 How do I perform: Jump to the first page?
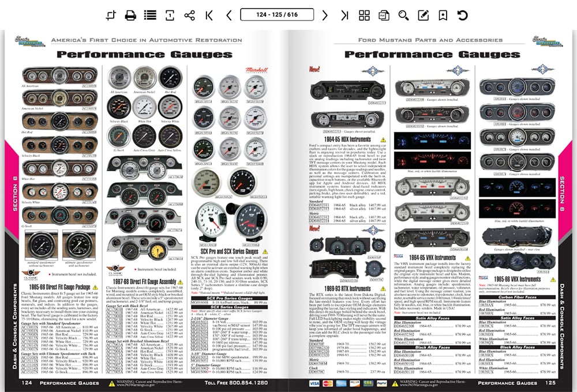pyautogui.click(x=209, y=15)
